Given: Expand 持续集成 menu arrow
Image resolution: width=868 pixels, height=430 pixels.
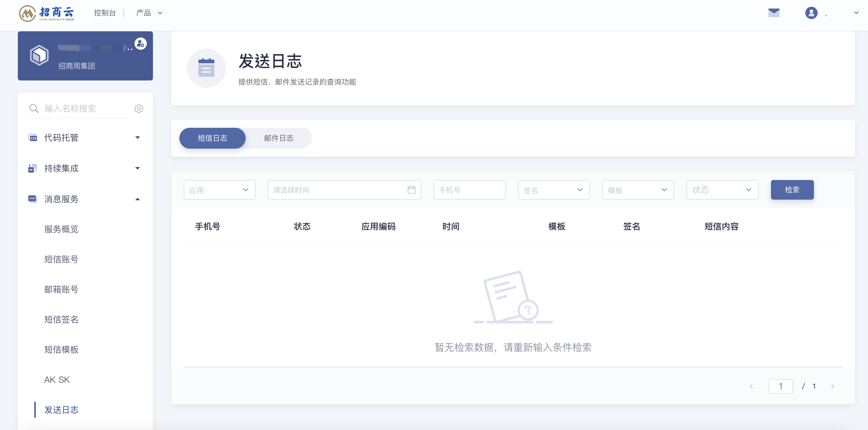Looking at the screenshot, I should (x=138, y=168).
